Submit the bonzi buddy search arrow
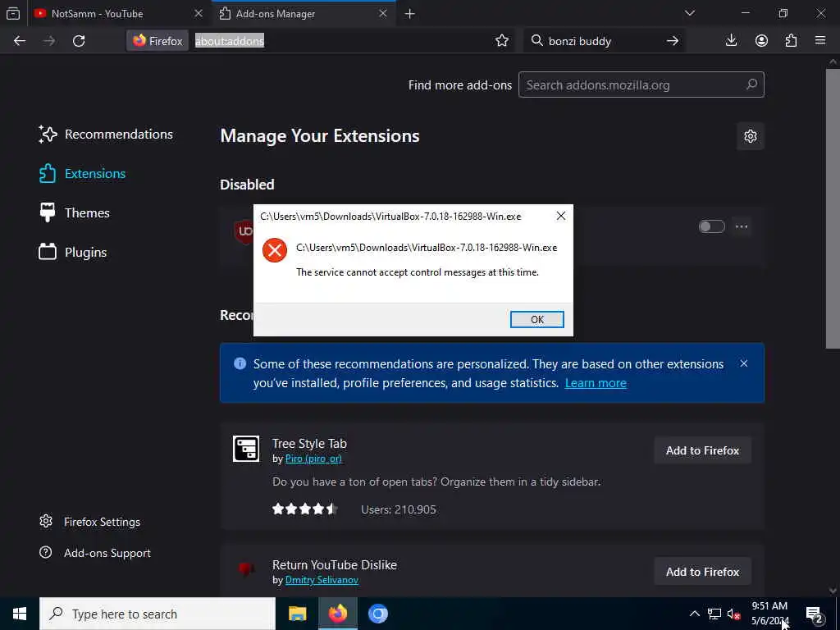Image resolution: width=840 pixels, height=630 pixels. 673,41
